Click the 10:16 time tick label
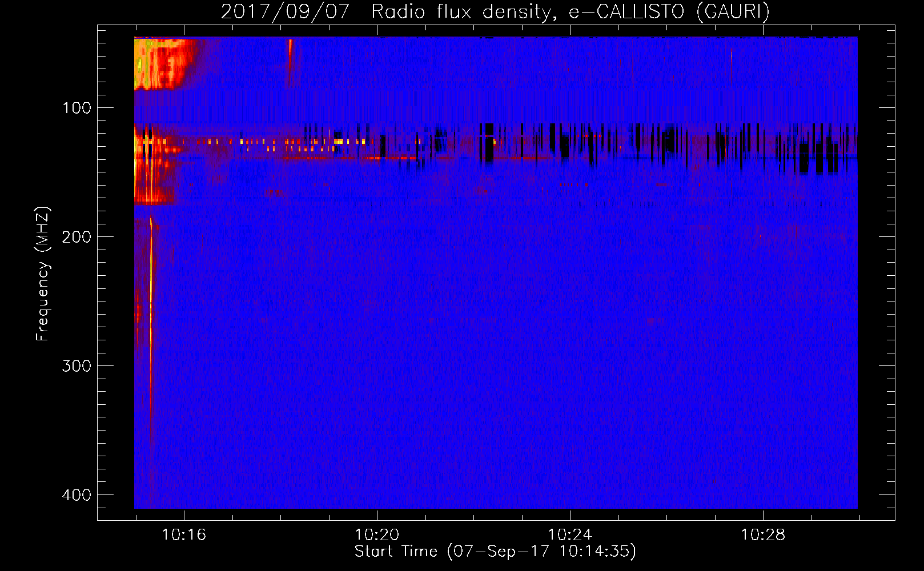 point(184,535)
